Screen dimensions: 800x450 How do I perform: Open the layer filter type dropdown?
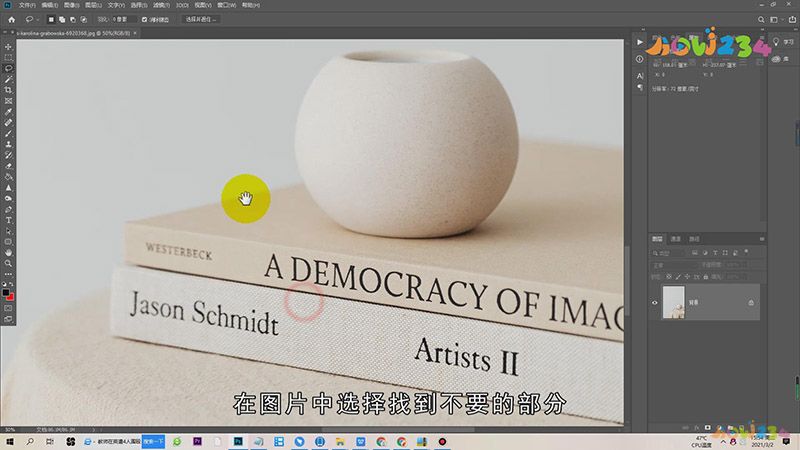(x=669, y=253)
